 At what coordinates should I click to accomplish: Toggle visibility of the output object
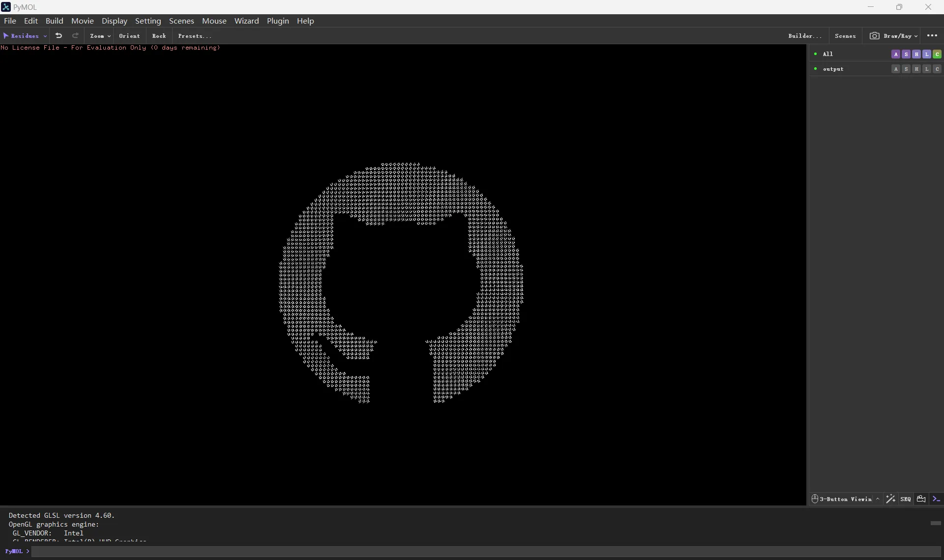point(816,69)
